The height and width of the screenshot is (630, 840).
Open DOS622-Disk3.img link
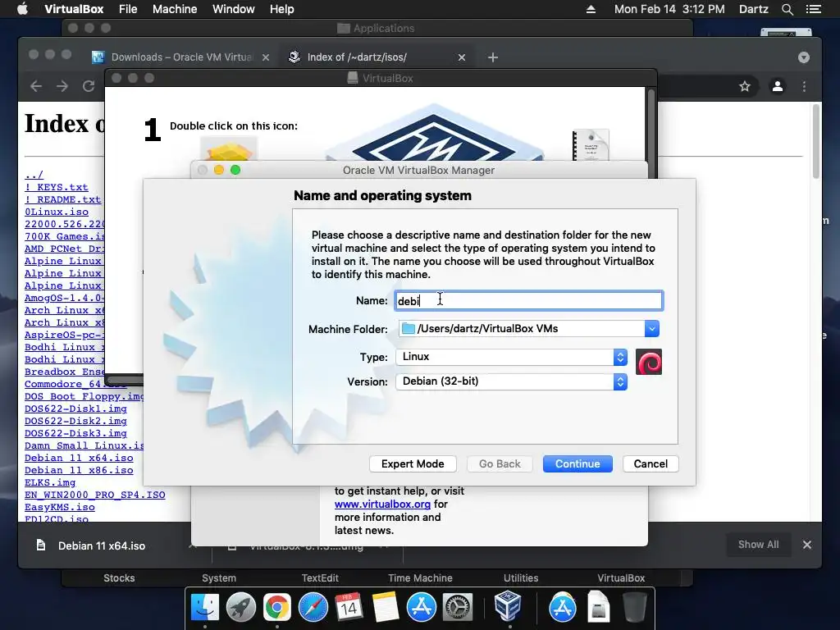point(75,433)
